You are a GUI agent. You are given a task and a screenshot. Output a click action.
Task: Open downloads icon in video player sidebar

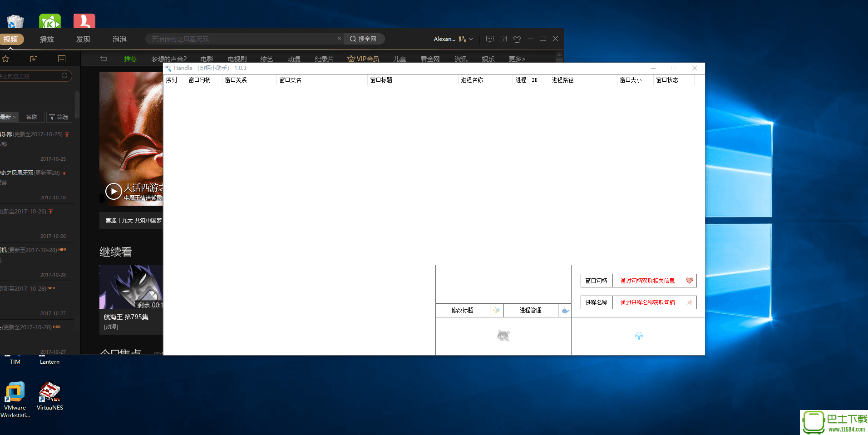pyautogui.click(x=34, y=59)
